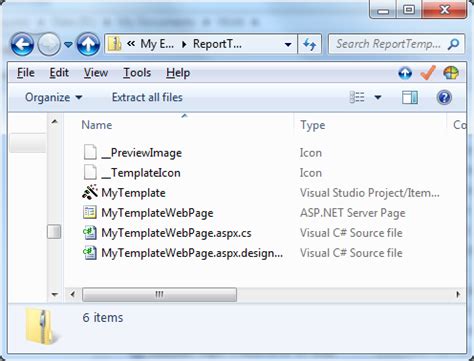Click the MyTemplate Visual Studio template icon
Screen dimensions: 474x361
coord(90,192)
